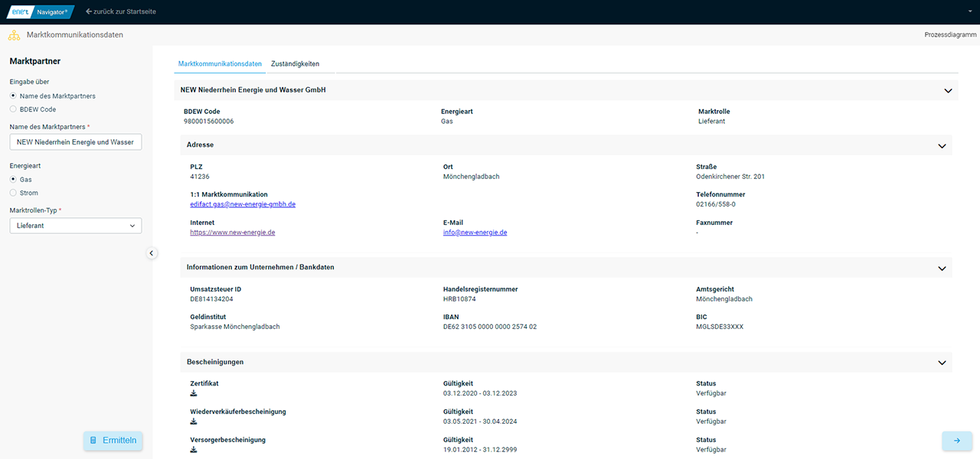Viewport: 980px width, 459px height.
Task: Open the Prozessdiagramm link
Action: pos(951,35)
